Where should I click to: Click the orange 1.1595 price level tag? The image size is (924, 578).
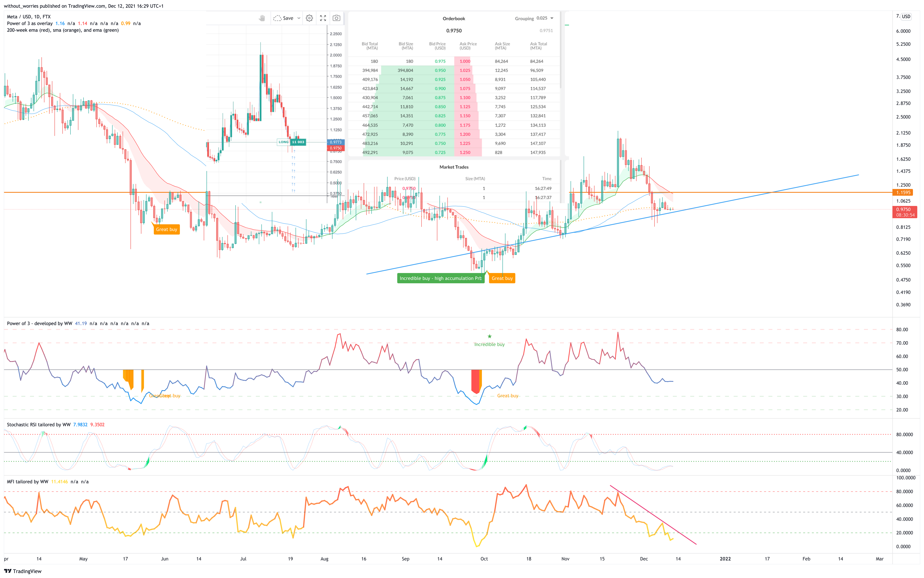click(x=903, y=193)
